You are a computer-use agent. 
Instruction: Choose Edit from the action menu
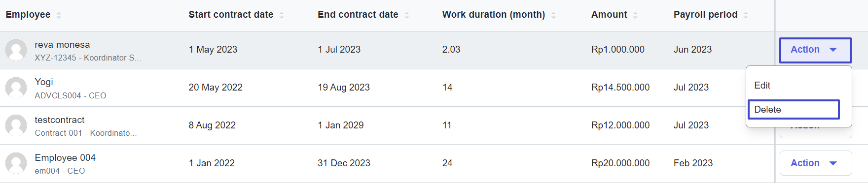(762, 85)
